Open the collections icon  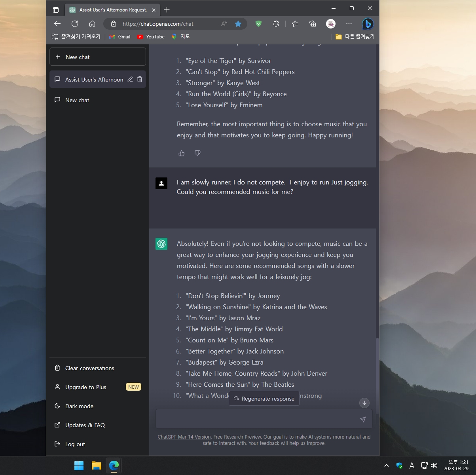tap(313, 24)
